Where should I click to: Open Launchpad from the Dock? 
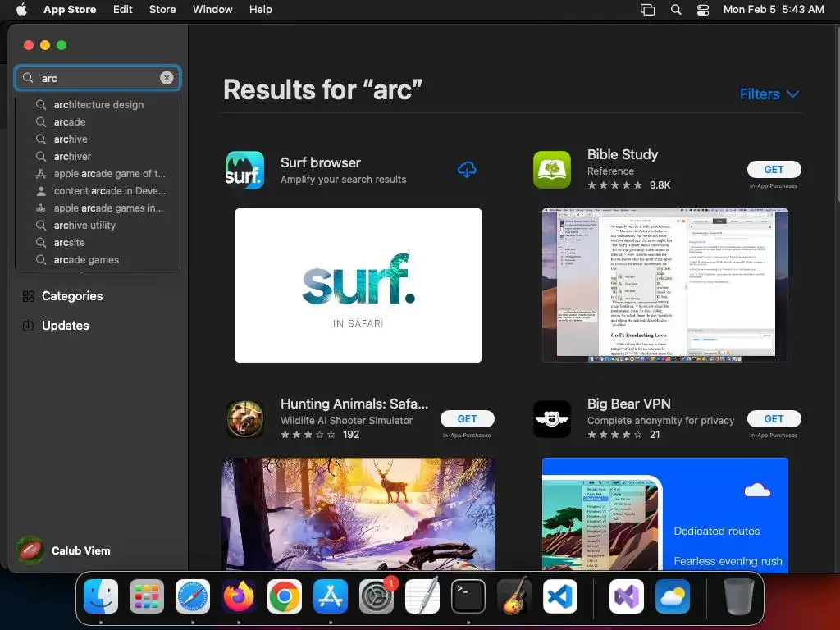[147, 596]
